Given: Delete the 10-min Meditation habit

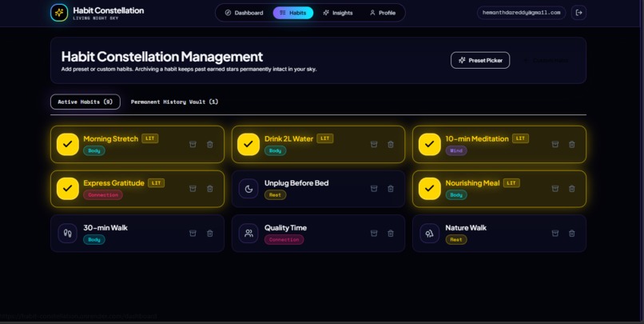Looking at the screenshot, I should [x=572, y=144].
